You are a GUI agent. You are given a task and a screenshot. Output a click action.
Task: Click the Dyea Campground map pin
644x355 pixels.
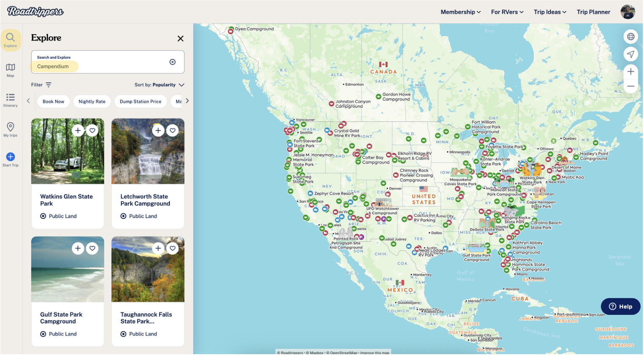click(x=231, y=31)
